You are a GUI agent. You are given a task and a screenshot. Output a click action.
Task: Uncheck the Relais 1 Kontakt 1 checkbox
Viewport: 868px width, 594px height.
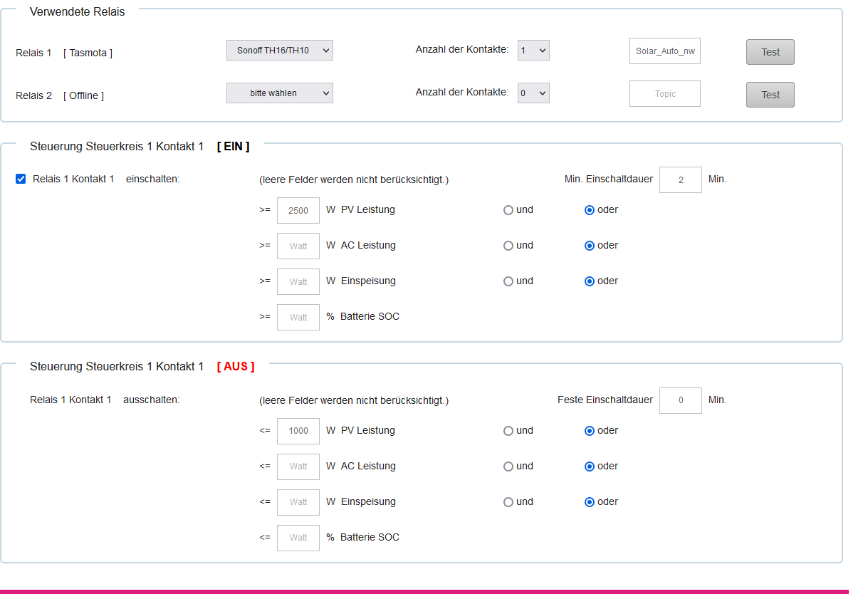click(21, 179)
